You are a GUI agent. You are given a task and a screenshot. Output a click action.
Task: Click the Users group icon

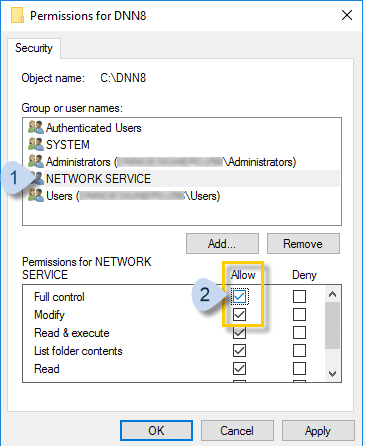[x=36, y=195]
